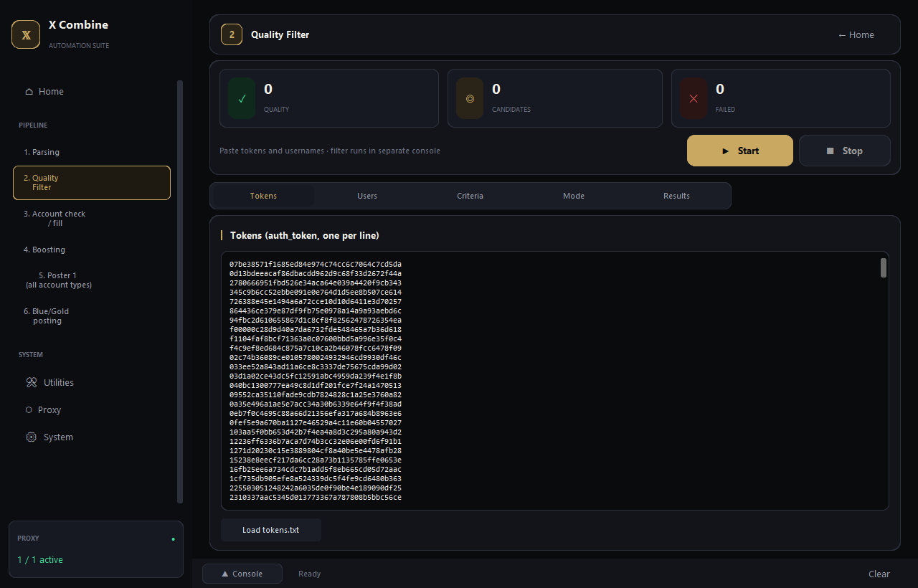The width and height of the screenshot is (918, 588).
Task: Click token line 040bc1300777ea49c8d1df201fce7f24a1470513
Action: pyautogui.click(x=316, y=385)
